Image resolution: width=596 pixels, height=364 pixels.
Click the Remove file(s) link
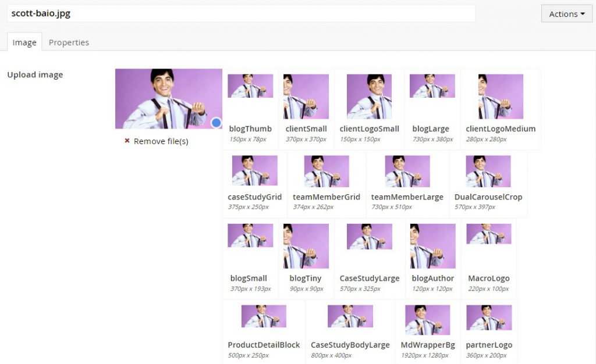click(161, 141)
